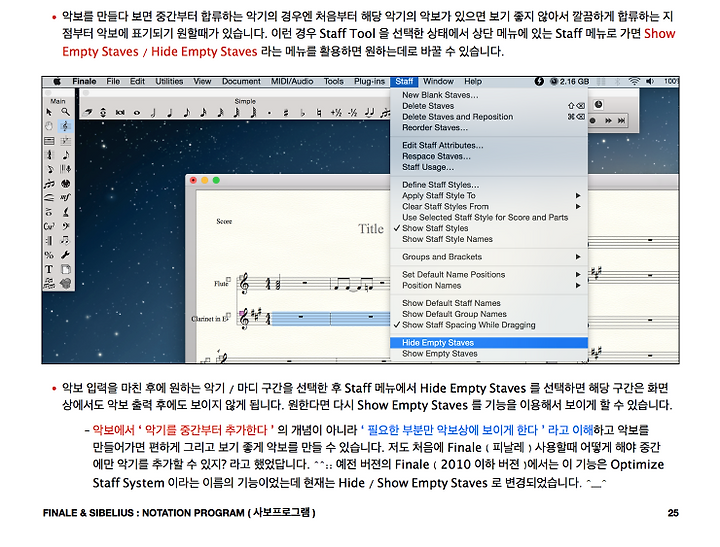The width and height of the screenshot is (720, 547).
Task: Select the T Text tool
Action: pos(49,269)
